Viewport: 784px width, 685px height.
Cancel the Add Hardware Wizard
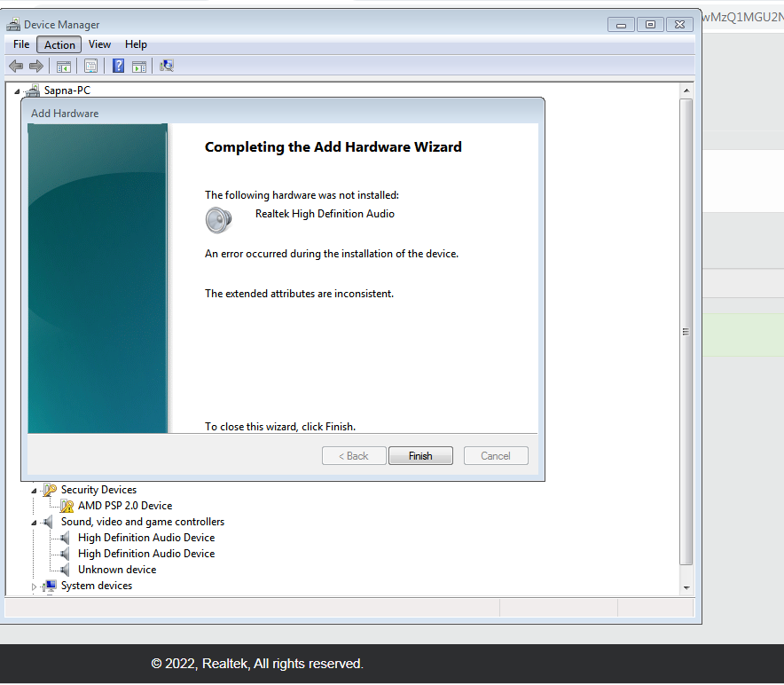495,455
